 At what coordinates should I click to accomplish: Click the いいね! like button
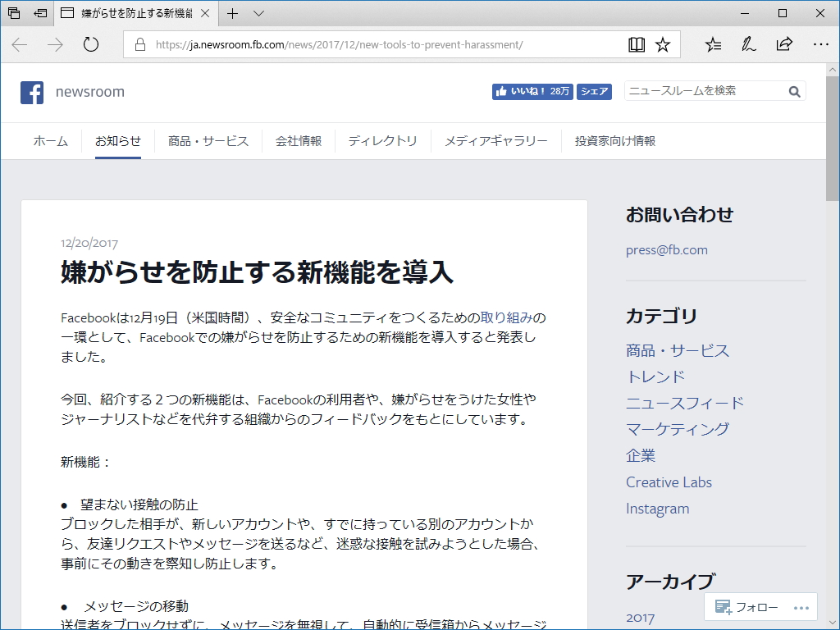click(x=532, y=92)
